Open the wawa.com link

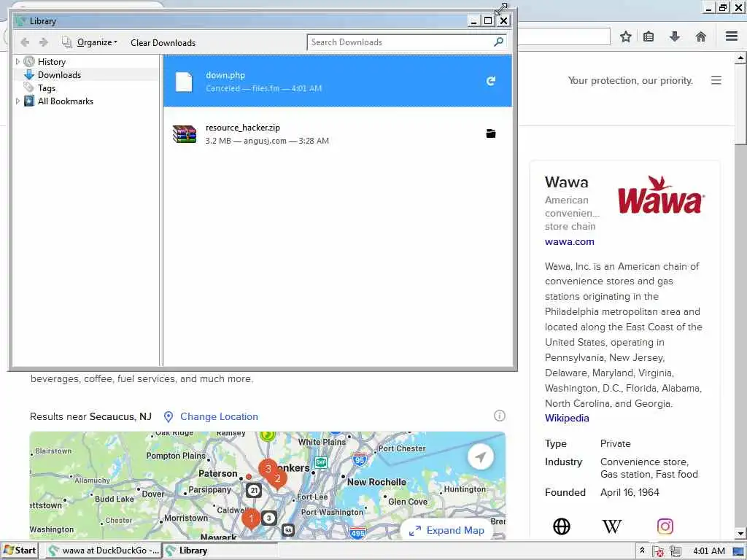pos(569,241)
